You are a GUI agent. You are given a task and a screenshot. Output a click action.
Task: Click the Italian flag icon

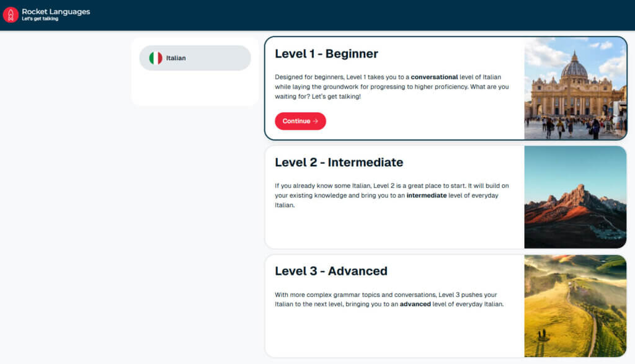coord(156,58)
